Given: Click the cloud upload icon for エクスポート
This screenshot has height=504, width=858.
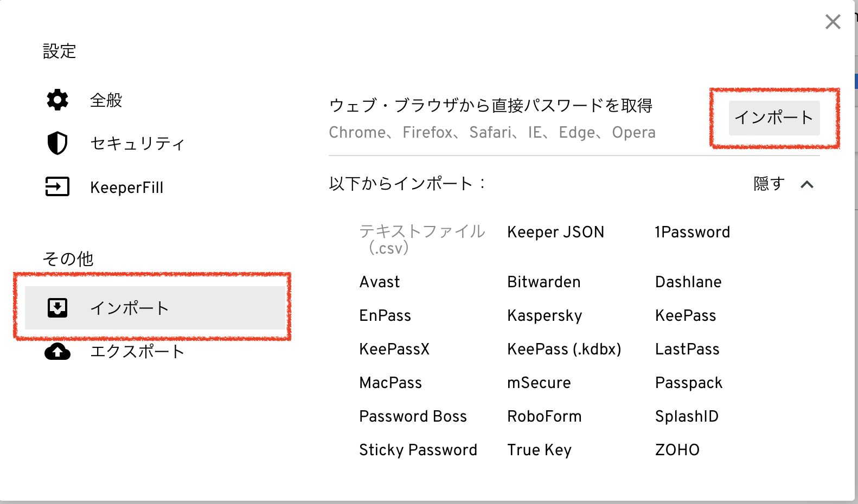Looking at the screenshot, I should point(57,352).
